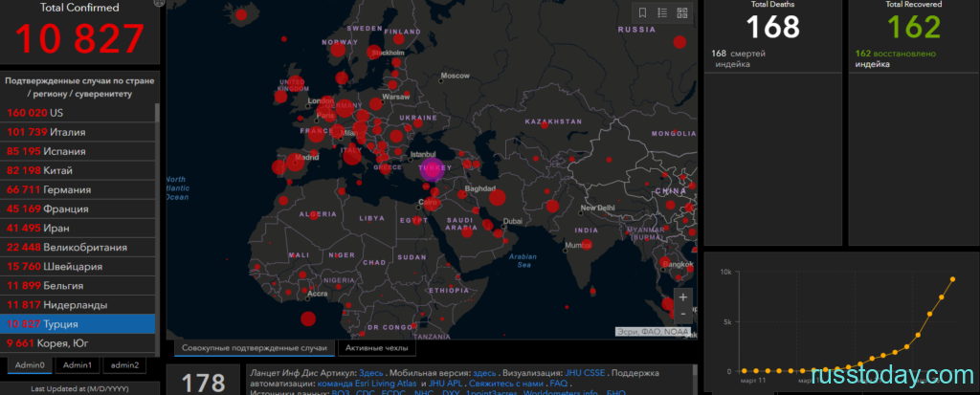Viewport: 980px width, 395px height.
Task: Click the Total Confirmed 10 827 figure
Action: click(79, 39)
